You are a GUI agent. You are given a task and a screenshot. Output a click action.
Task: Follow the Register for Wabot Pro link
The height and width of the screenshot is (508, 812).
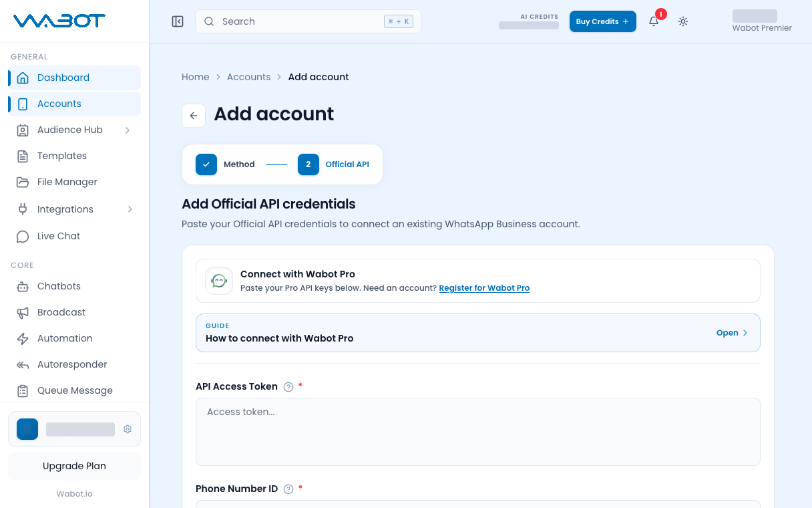coord(484,288)
